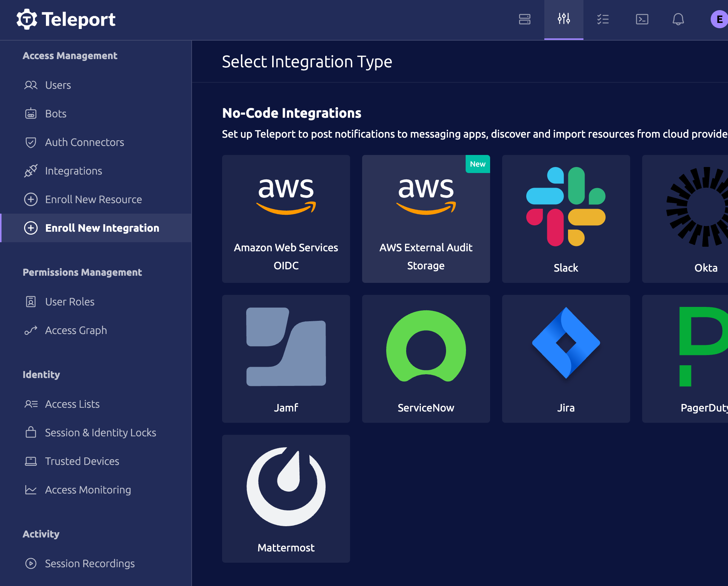Viewport: 728px width, 586px height.
Task: Open the Integrations page
Action: (73, 171)
